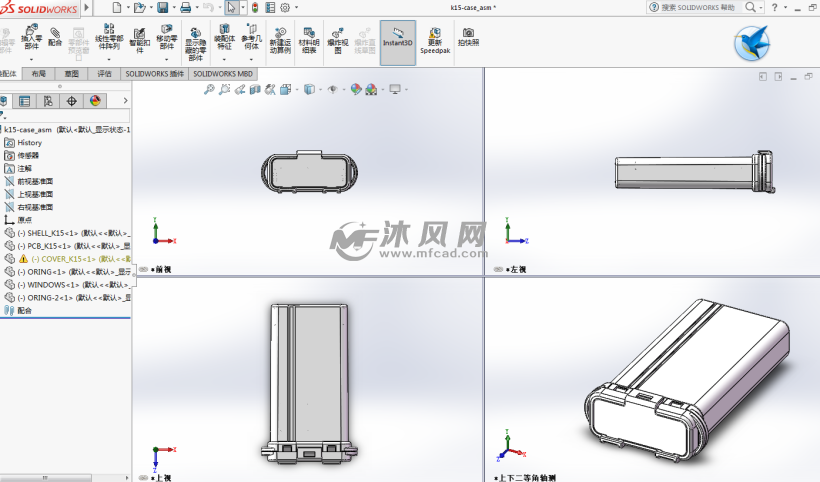Expand the Insert Components dropdown arrow

31,58
